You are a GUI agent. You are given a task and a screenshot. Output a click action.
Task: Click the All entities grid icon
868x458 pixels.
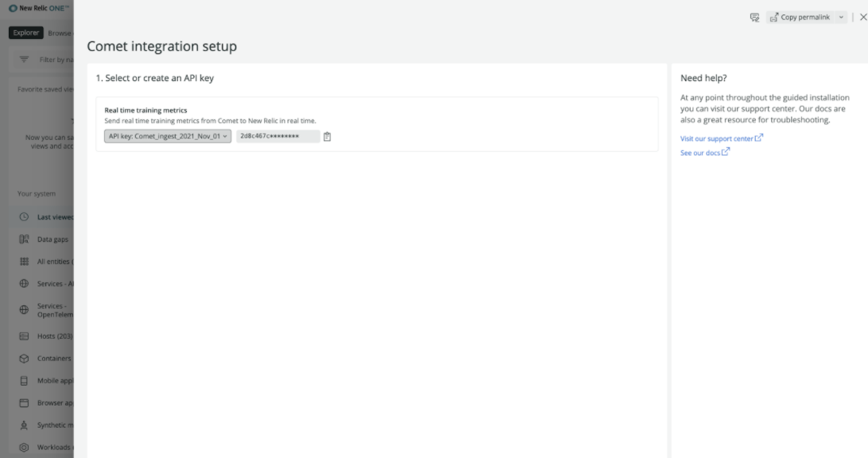click(23, 261)
